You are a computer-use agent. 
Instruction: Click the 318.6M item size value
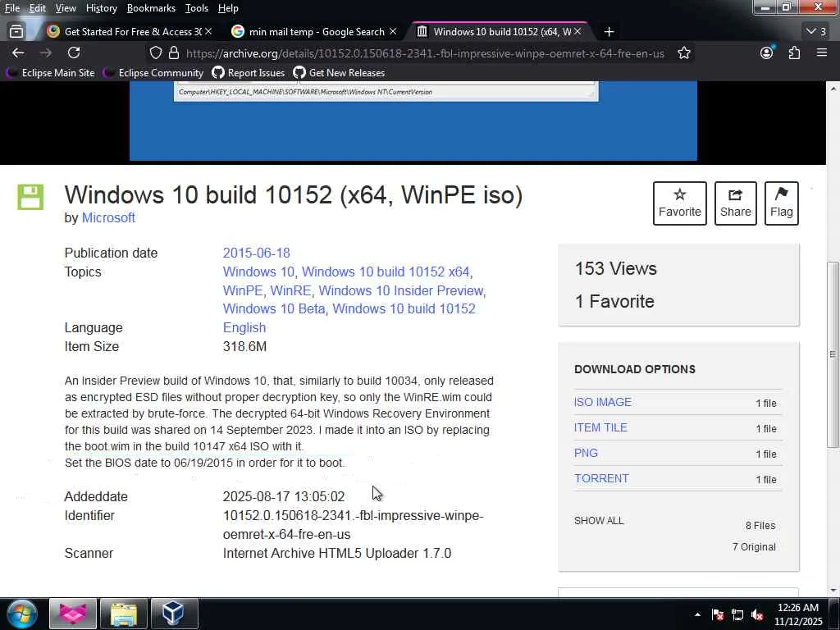pos(244,347)
